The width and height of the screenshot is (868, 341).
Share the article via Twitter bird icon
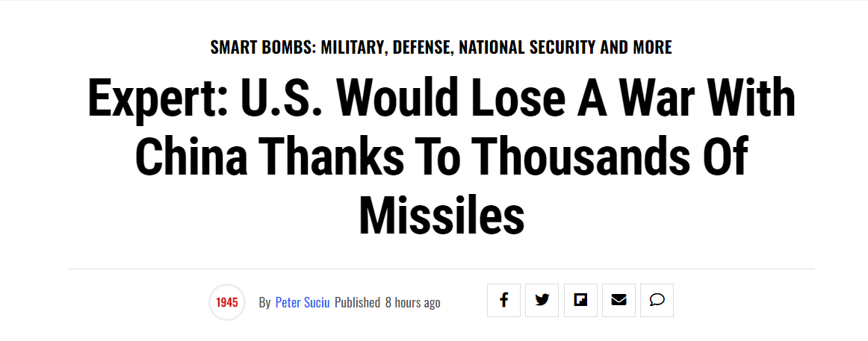pos(542,300)
